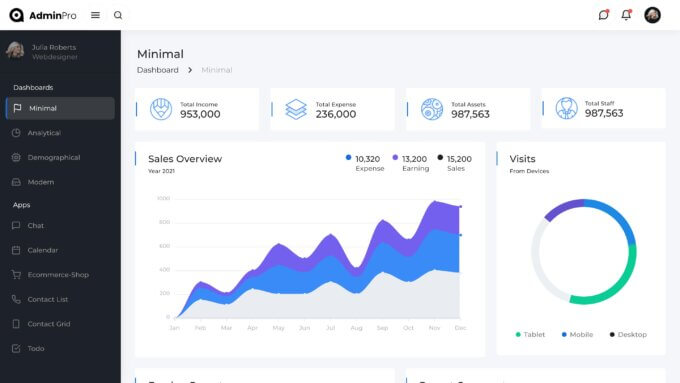This screenshot has width=680, height=383.
Task: Click the Analytical pie chart icon
Action: pyautogui.click(x=16, y=133)
